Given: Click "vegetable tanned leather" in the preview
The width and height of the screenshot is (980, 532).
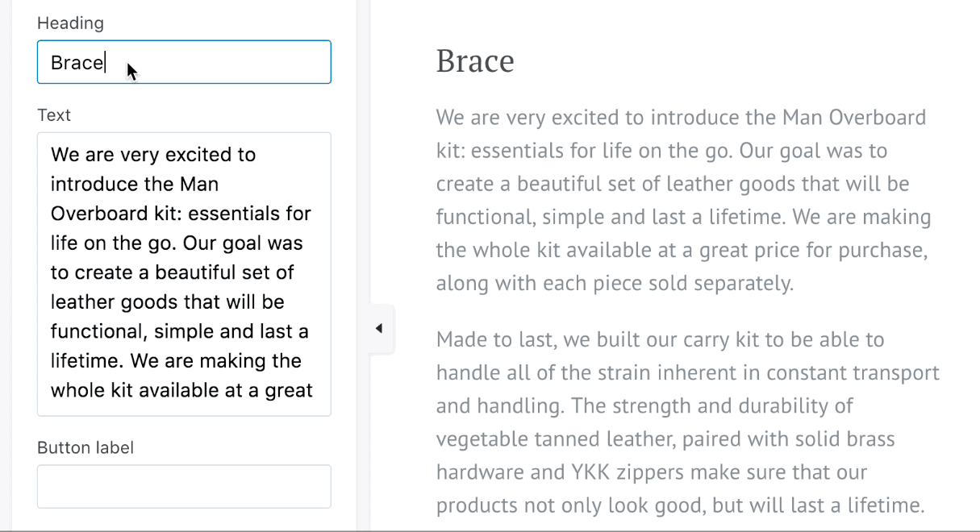Looking at the screenshot, I should [x=543, y=439].
